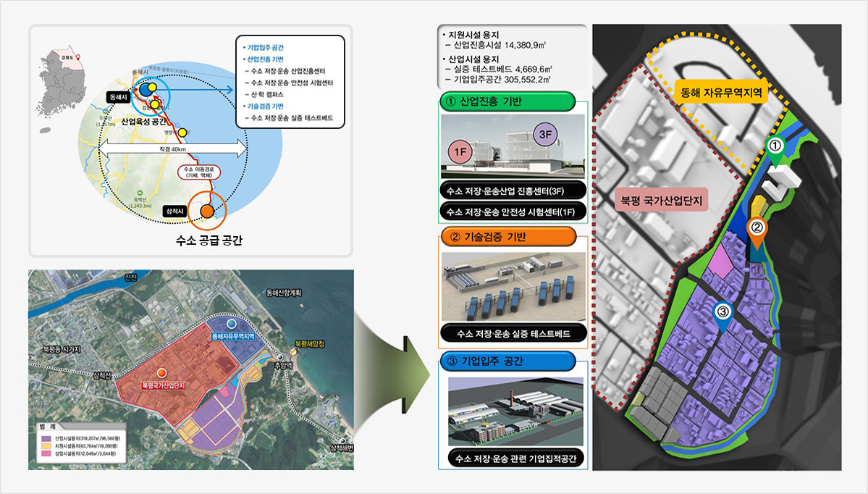Click the blue 동해자유무역지역 label on satellite map
The height and width of the screenshot is (494, 868).
pyautogui.click(x=232, y=337)
